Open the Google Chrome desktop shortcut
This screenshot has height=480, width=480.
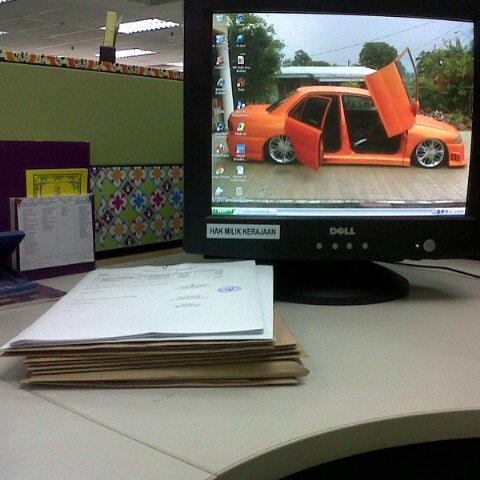pos(220,170)
